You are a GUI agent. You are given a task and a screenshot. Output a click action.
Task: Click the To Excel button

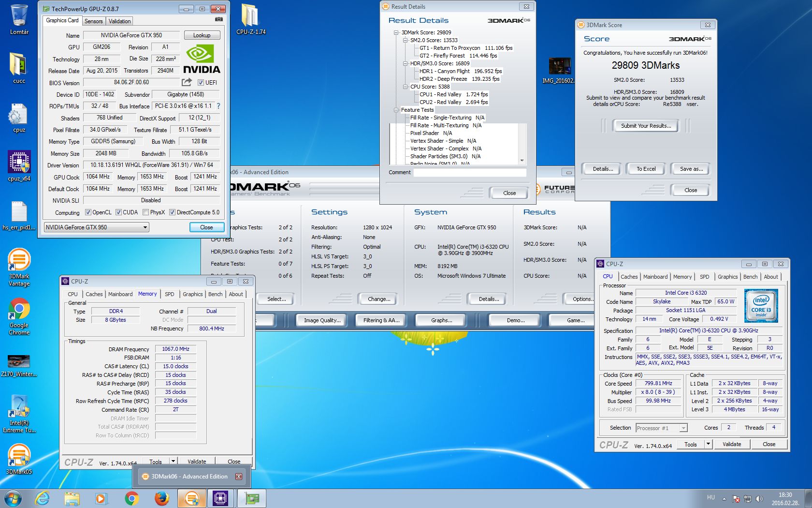[x=646, y=169]
